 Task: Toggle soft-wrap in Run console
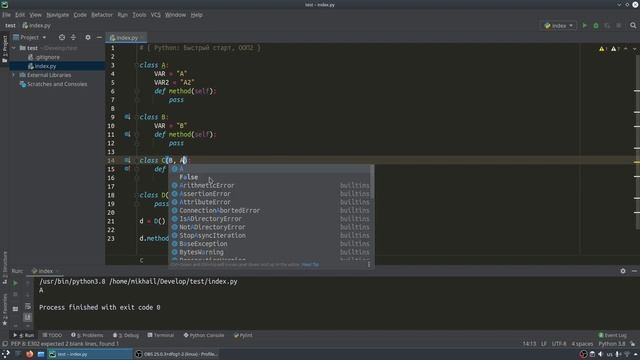click(x=28, y=306)
